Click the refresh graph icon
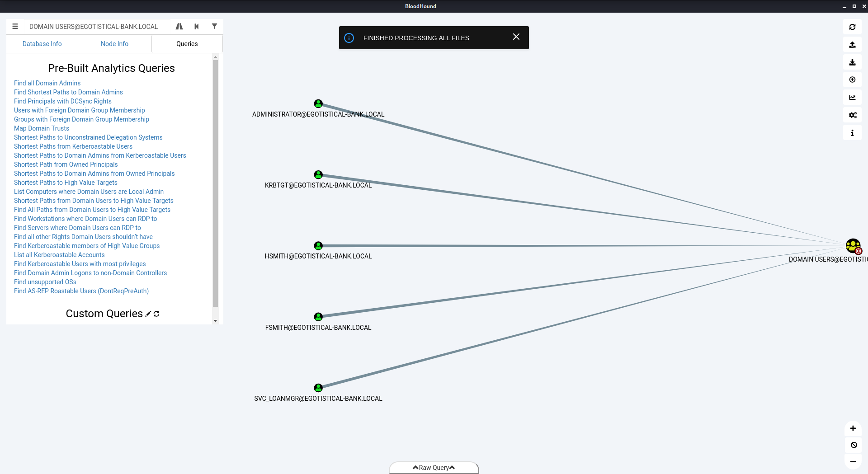The height and width of the screenshot is (474, 868). point(852,27)
